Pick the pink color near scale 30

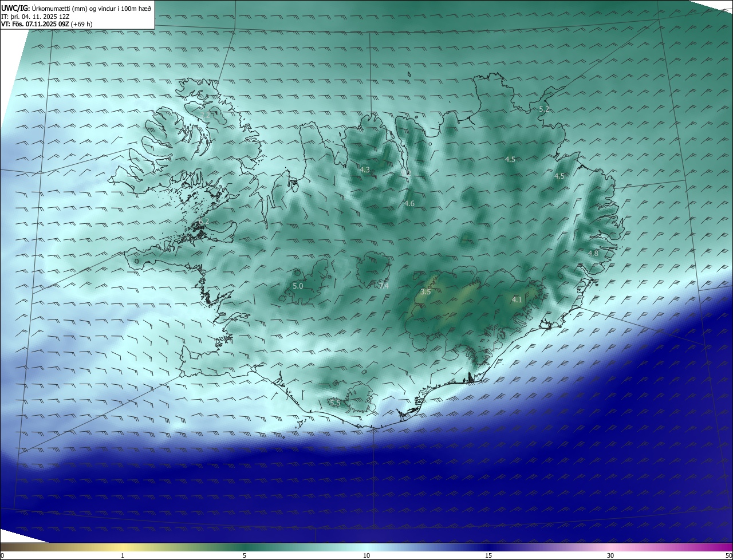(x=610, y=547)
